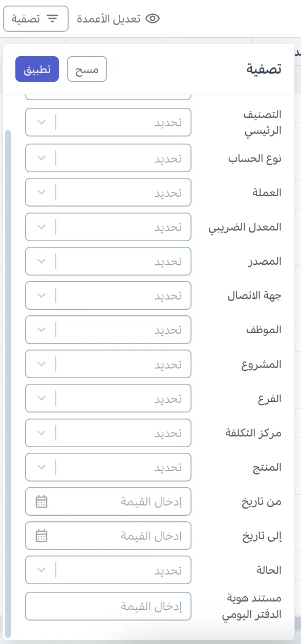Open the نوع الحساب dropdown
Screen dimensions: 301x644
[x=108, y=158]
